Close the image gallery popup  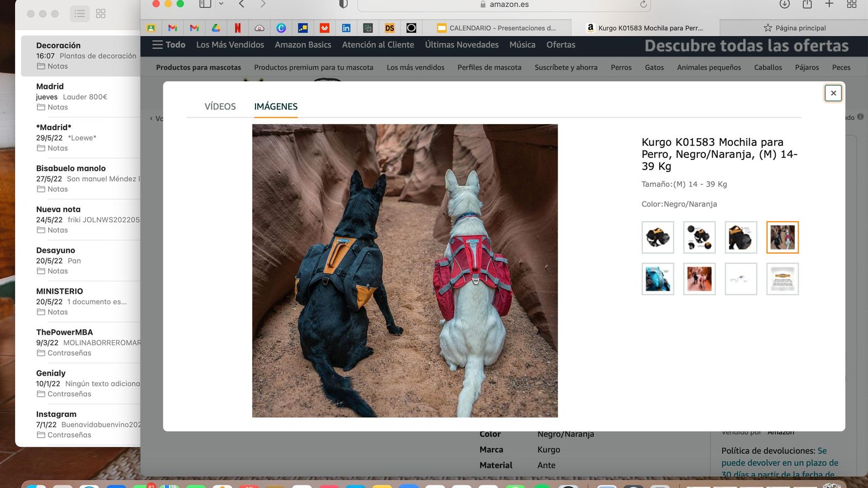[833, 93]
